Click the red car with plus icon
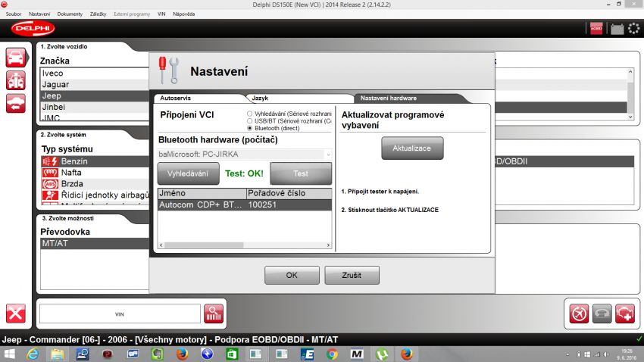 pos(625,314)
